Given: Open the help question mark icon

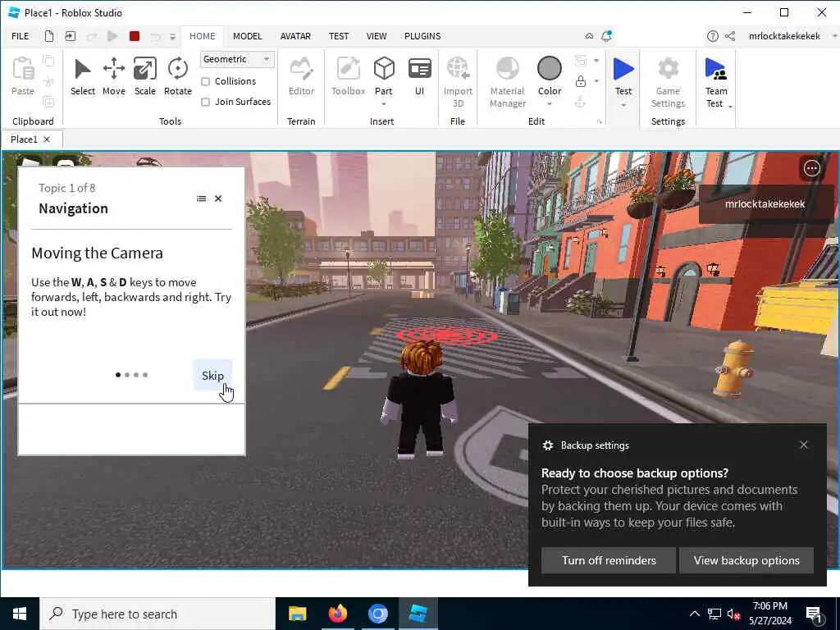Looking at the screenshot, I should (713, 36).
